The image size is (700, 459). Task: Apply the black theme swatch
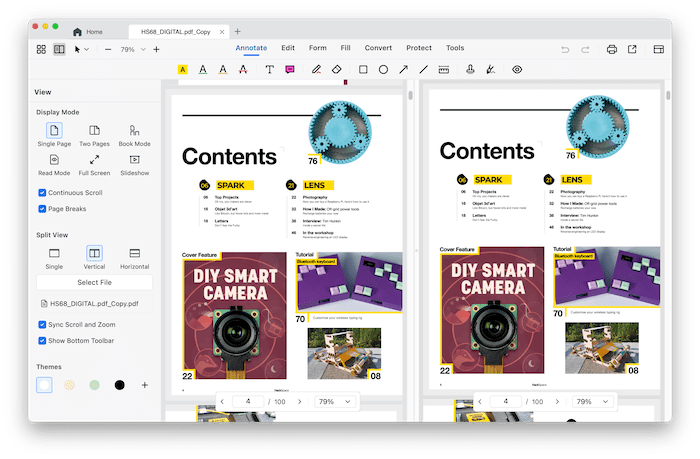pos(119,385)
